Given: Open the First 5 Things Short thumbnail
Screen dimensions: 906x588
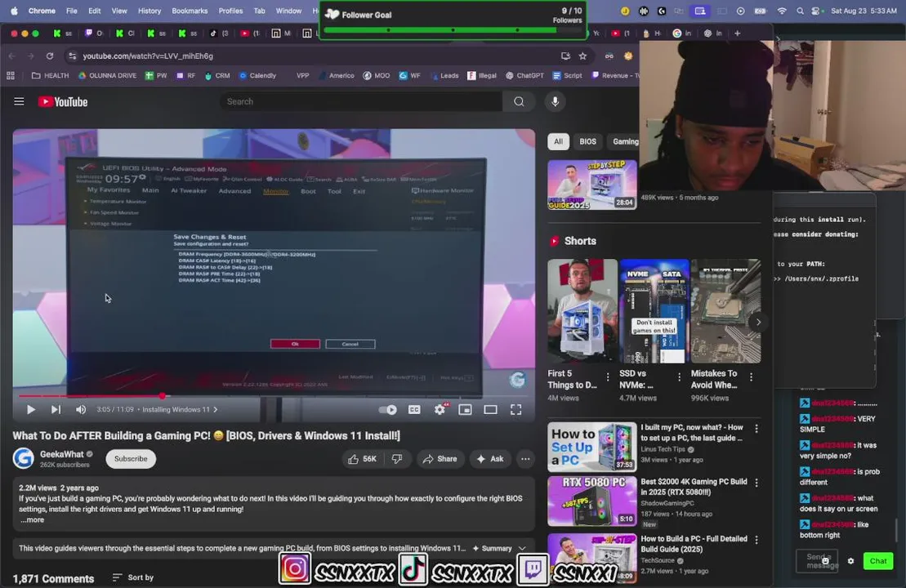Looking at the screenshot, I should [x=582, y=311].
